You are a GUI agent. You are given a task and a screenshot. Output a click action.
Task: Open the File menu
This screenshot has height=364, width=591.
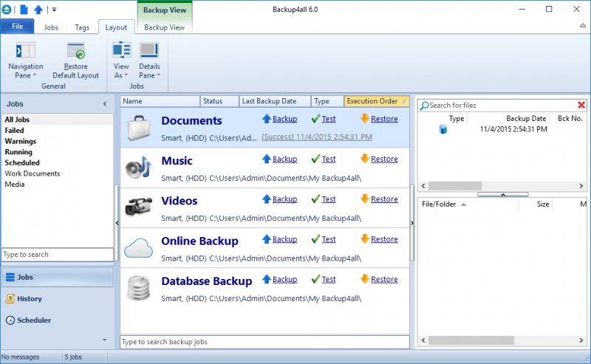tap(17, 27)
